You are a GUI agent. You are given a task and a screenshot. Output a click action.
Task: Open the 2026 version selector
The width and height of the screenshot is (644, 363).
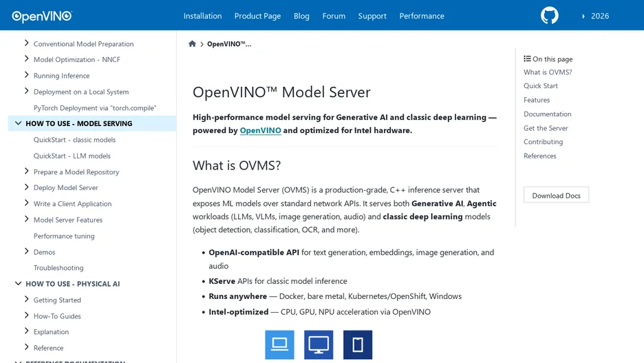(596, 16)
